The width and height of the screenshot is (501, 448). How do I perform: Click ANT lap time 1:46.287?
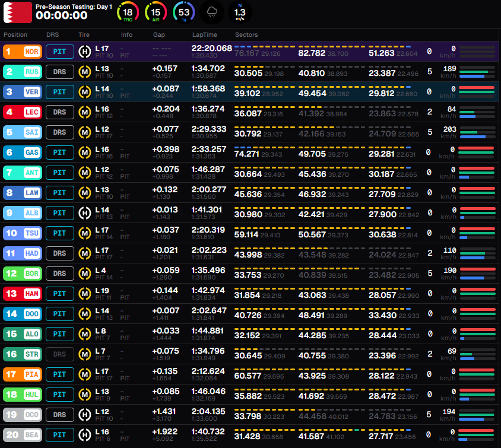tap(208, 170)
